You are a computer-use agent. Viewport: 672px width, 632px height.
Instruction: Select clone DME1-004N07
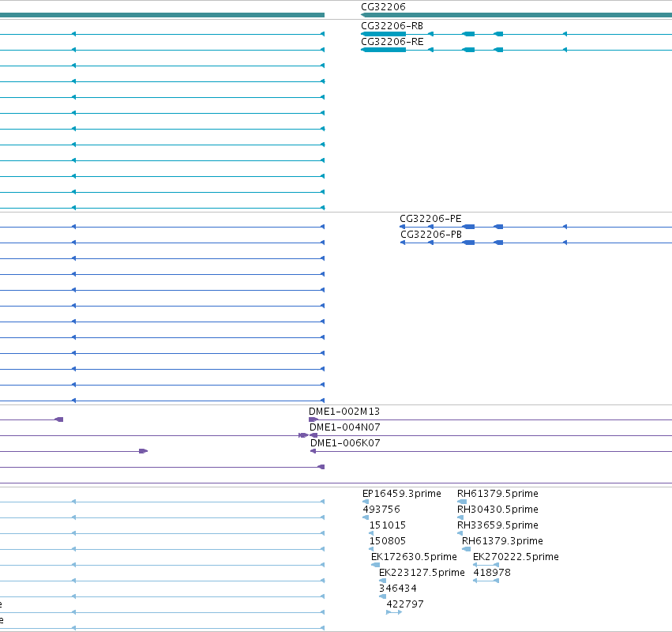click(344, 427)
